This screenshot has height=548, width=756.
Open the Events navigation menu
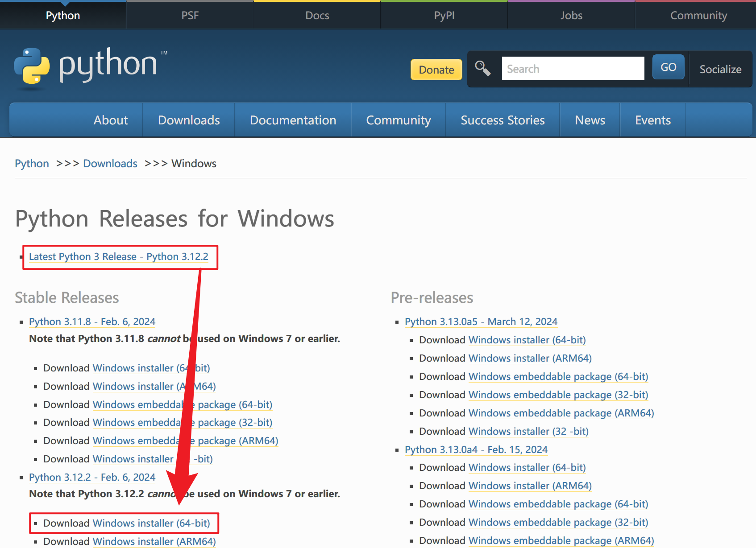pos(653,120)
